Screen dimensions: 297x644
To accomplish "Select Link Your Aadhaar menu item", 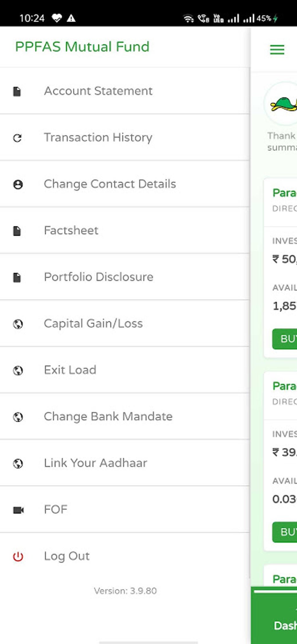I will 96,463.
